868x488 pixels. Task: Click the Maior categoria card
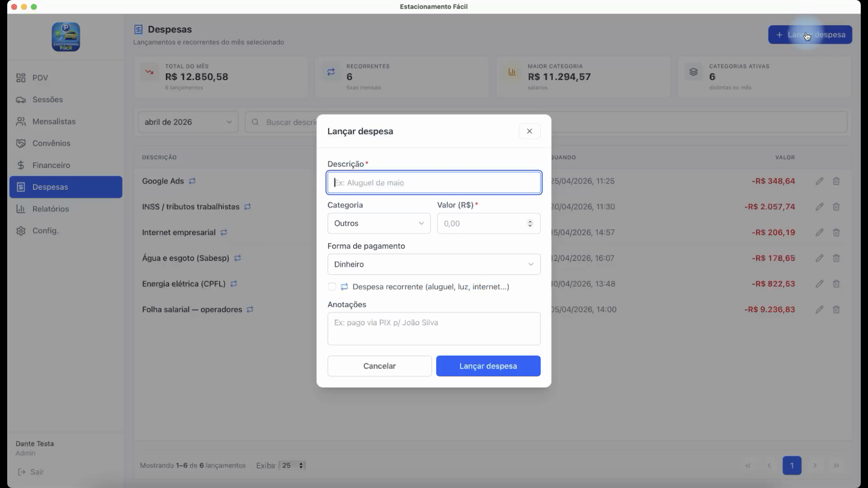(583, 77)
